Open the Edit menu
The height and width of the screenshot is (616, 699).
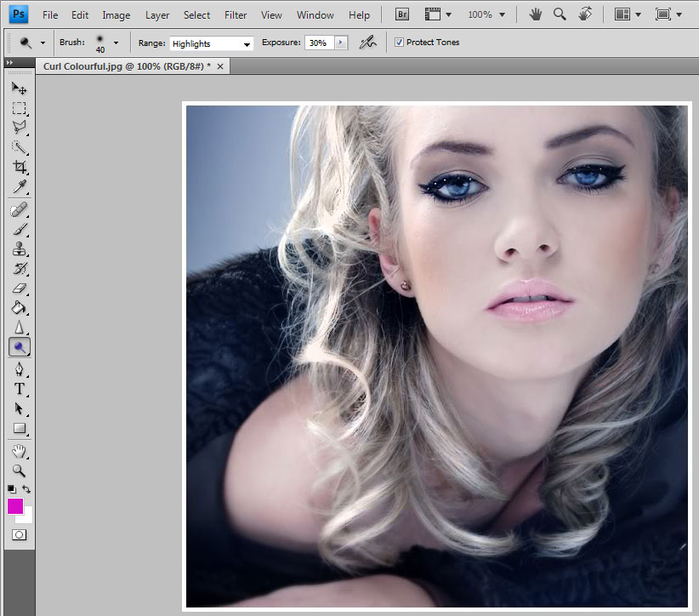(80, 15)
